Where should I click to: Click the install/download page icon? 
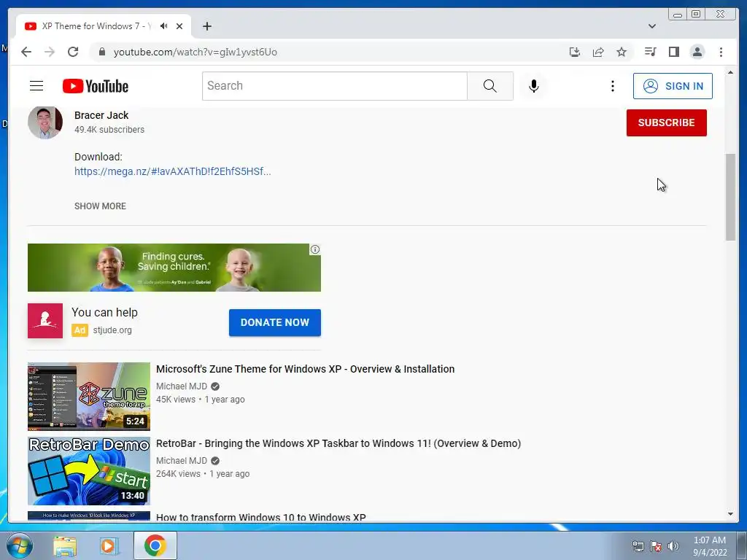pyautogui.click(x=575, y=52)
